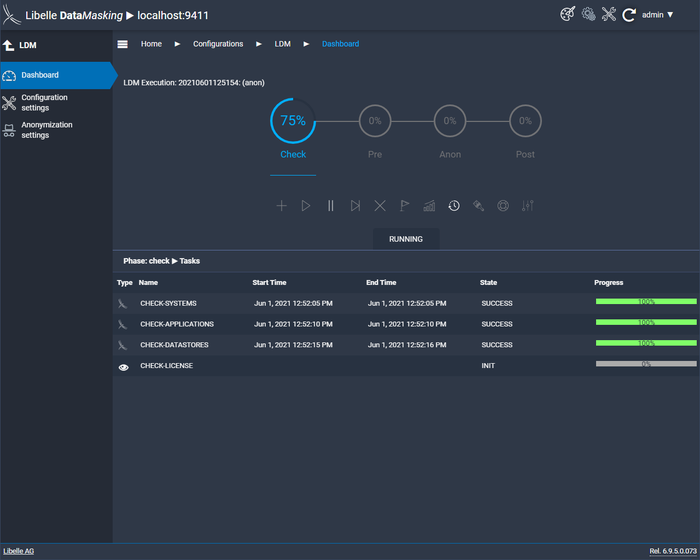Click the flag icon in toolbar

(405, 206)
